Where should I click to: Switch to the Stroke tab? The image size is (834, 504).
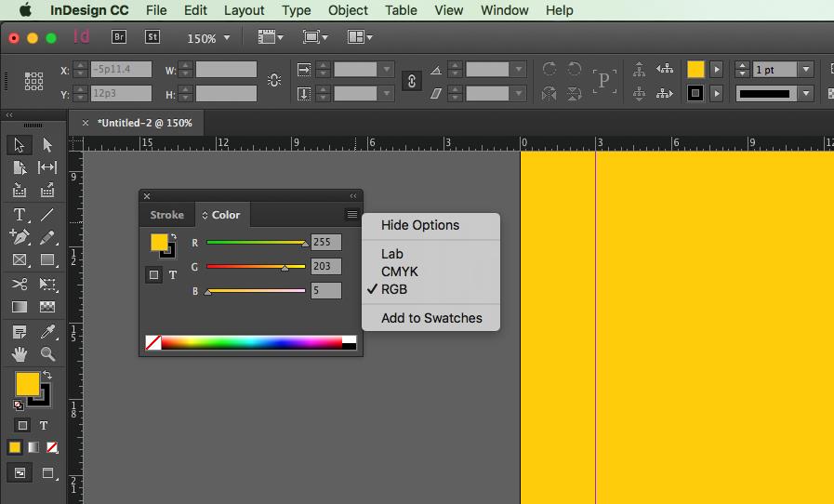click(167, 215)
